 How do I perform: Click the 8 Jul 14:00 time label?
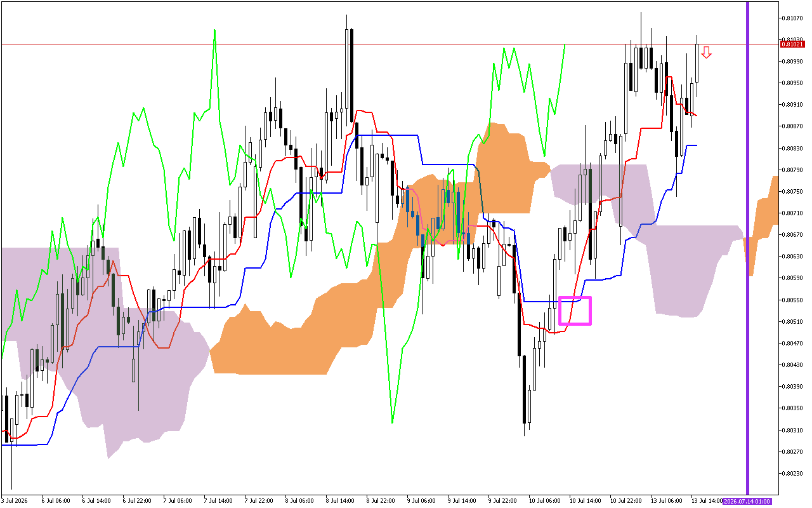click(340, 501)
